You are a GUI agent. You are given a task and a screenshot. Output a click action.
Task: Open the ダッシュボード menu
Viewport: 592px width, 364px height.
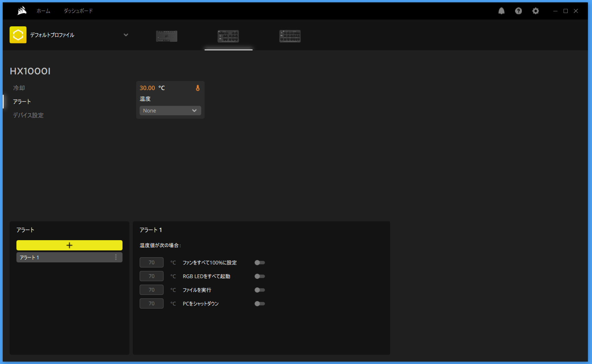pos(78,11)
